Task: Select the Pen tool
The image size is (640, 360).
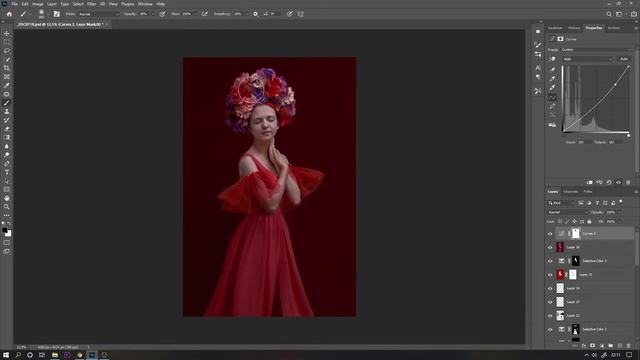Action: point(7,164)
